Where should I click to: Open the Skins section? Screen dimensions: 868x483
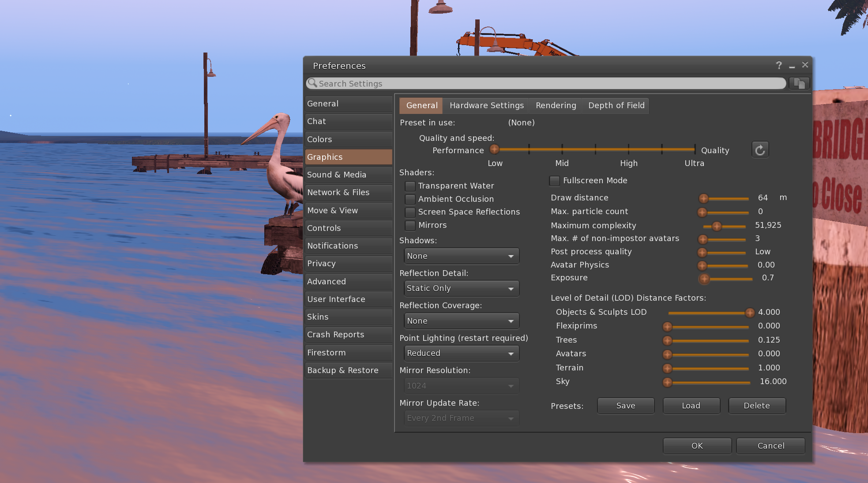348,317
